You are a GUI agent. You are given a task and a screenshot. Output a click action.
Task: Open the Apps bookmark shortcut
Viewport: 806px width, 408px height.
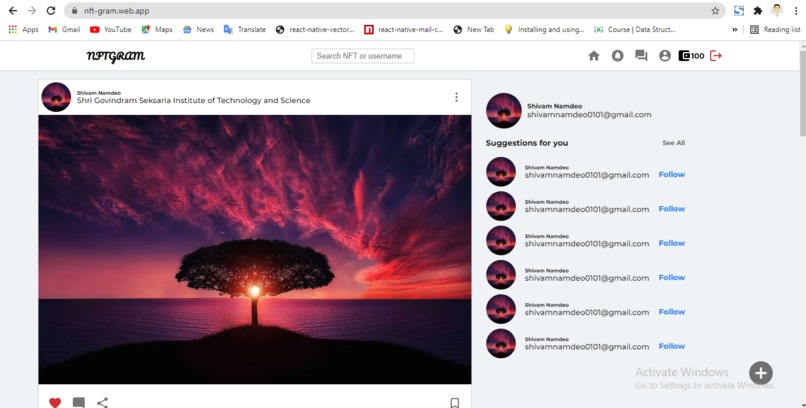23,29
